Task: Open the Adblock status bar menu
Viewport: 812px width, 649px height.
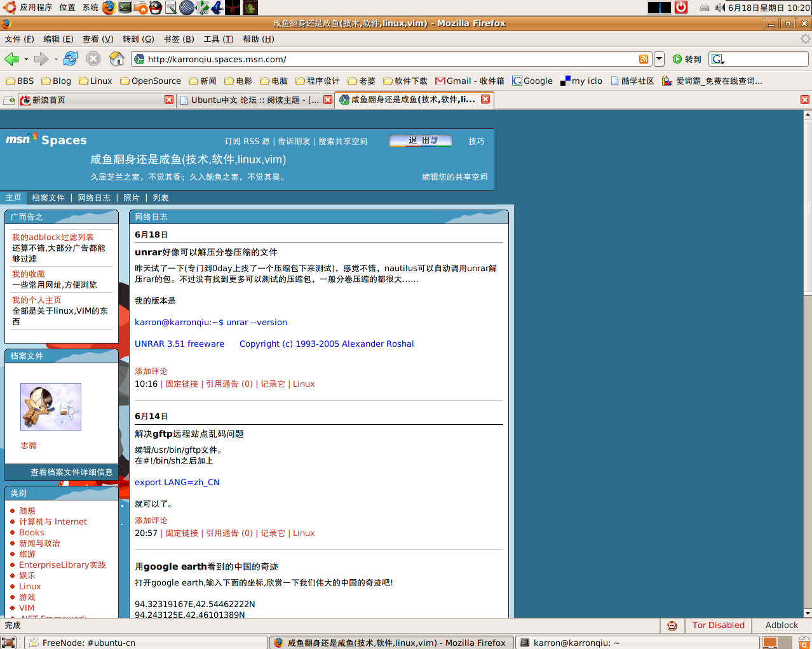Action: (x=782, y=626)
